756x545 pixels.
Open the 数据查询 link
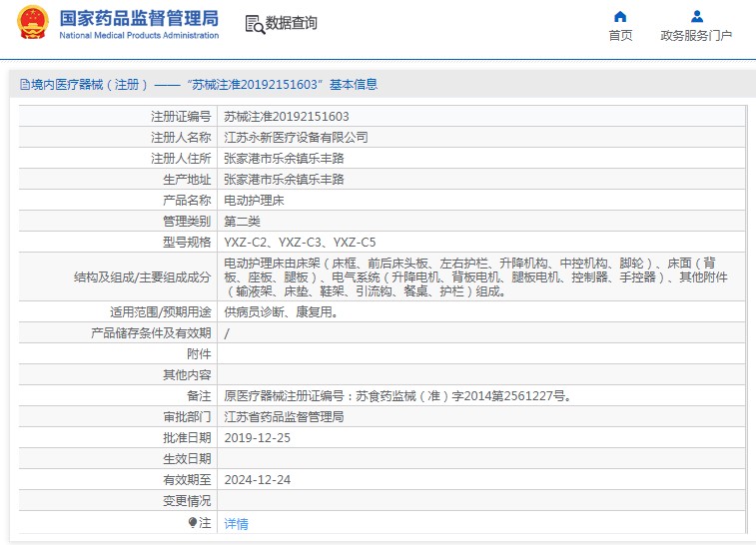[x=292, y=23]
